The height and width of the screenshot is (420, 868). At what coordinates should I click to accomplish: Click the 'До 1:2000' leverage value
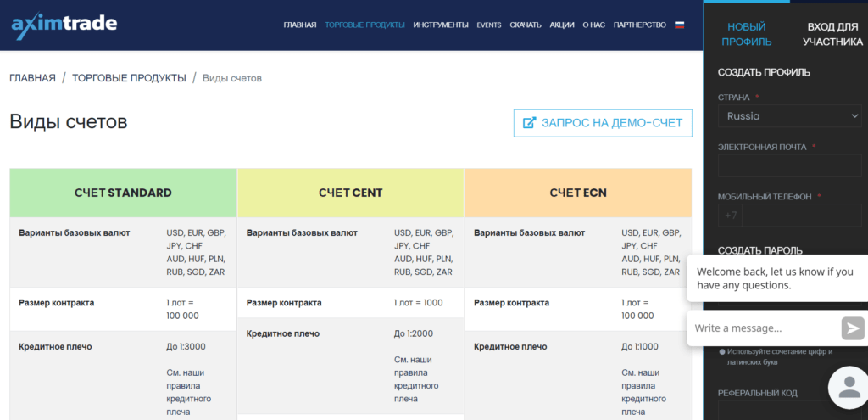414,333
